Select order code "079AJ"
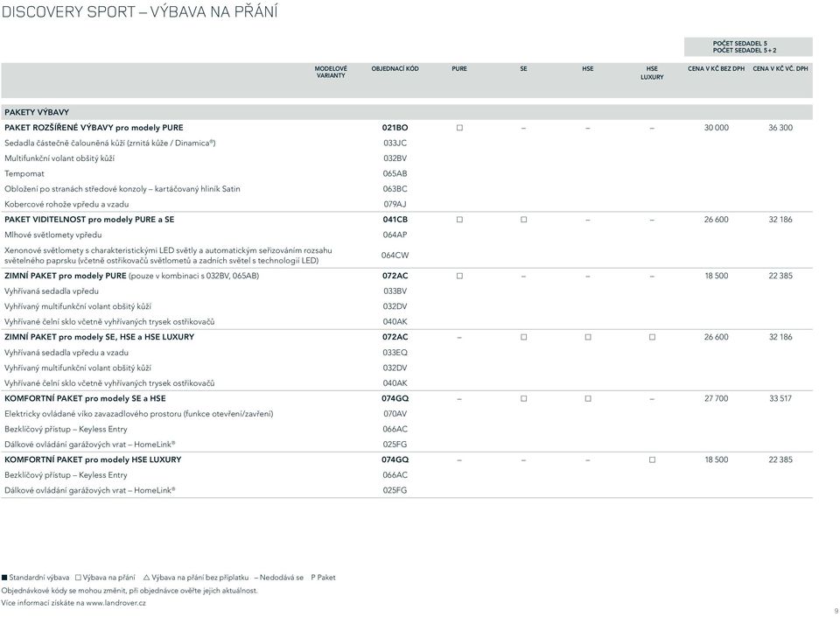 click(395, 205)
